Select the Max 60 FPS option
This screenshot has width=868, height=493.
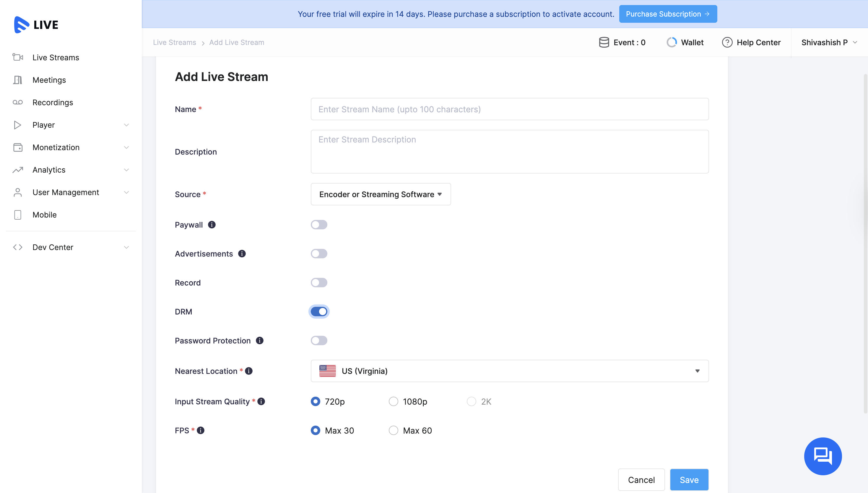coord(393,430)
